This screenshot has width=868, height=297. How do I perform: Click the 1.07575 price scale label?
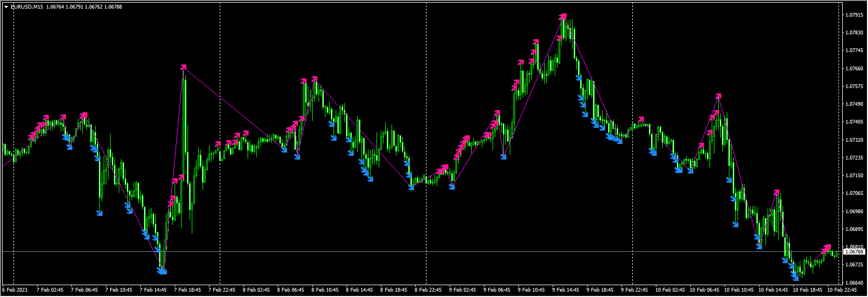[854, 86]
